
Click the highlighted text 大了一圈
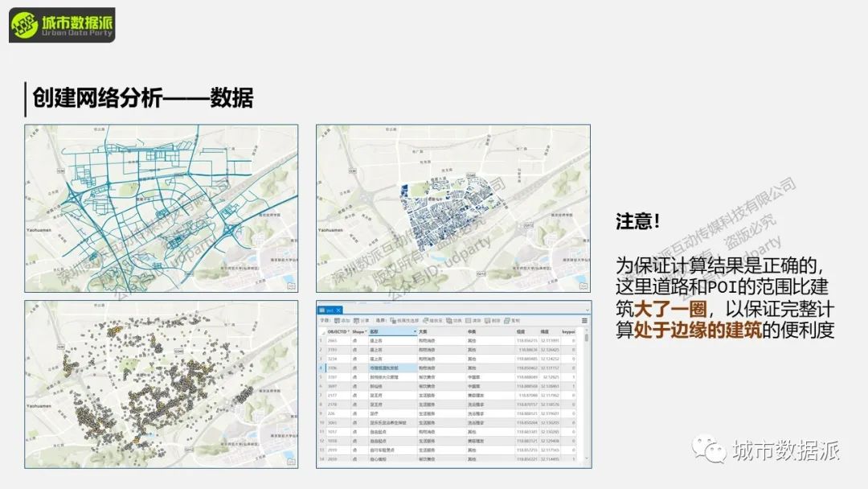coord(670,309)
